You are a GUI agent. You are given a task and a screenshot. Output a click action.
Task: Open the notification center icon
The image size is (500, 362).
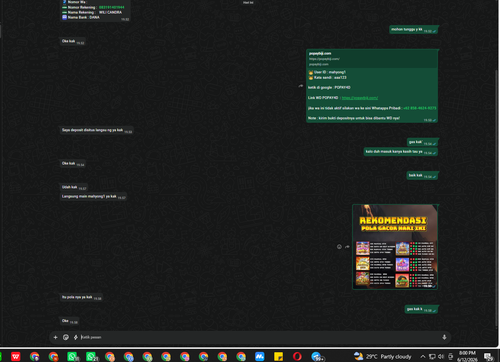tap(488, 356)
